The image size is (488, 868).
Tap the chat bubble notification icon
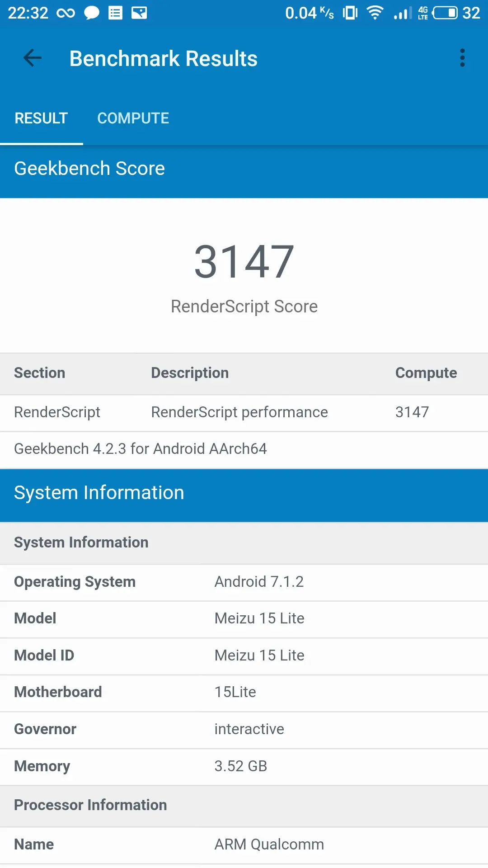point(92,13)
